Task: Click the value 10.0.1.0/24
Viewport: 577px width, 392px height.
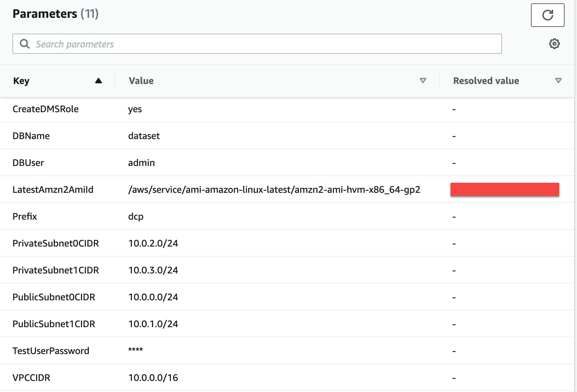Action: (153, 324)
